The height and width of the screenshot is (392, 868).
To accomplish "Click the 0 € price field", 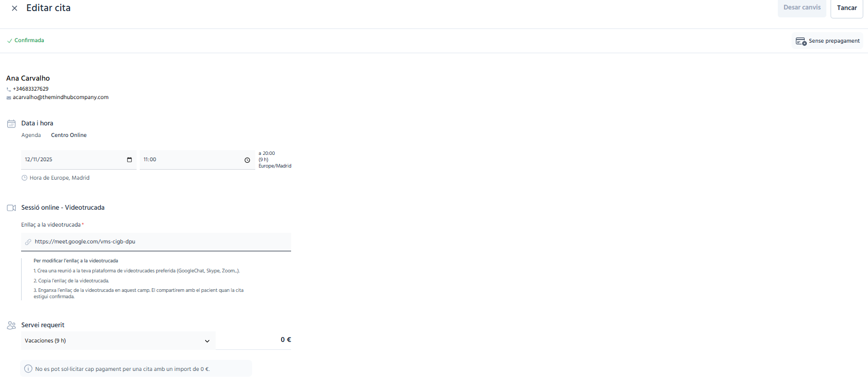I will (x=254, y=340).
